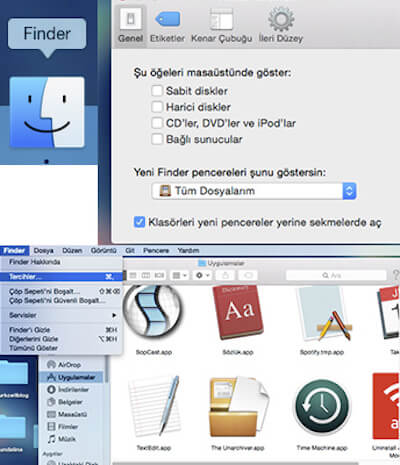Enable the Harici diskler checkbox
This screenshot has width=400, height=465.
coord(157,107)
